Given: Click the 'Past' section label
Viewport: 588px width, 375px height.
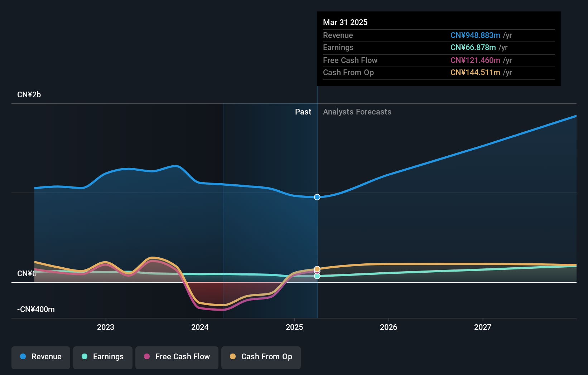Looking at the screenshot, I should pyautogui.click(x=303, y=112).
